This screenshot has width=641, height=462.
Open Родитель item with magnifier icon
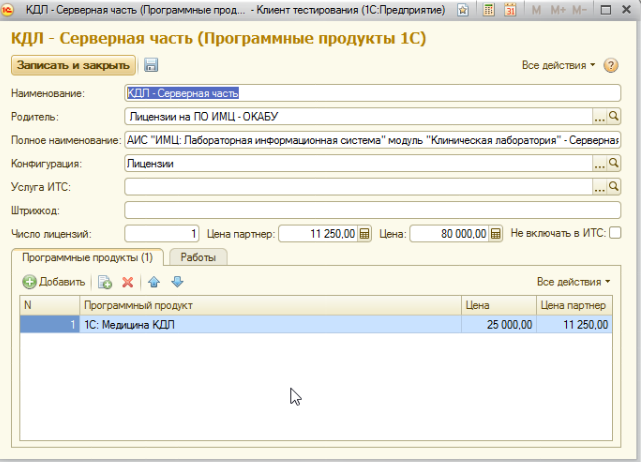[x=614, y=117]
